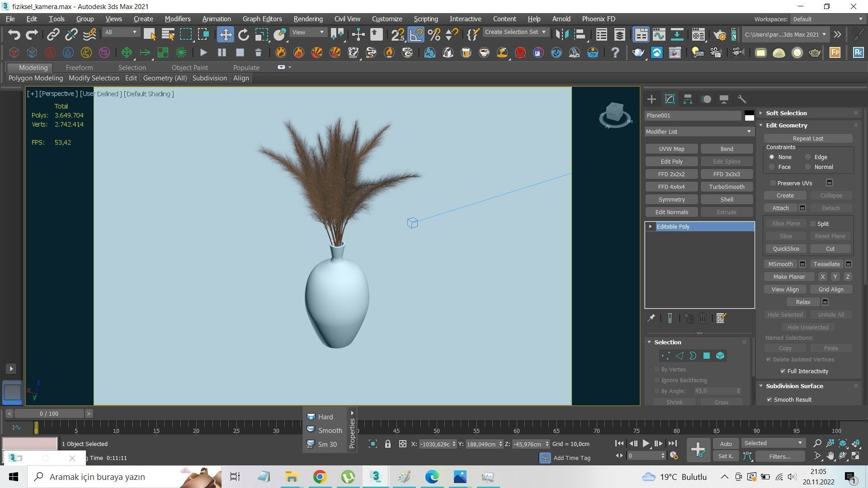Image resolution: width=868 pixels, height=488 pixels.
Task: Select the Normal constraint radio button
Action: coord(808,167)
